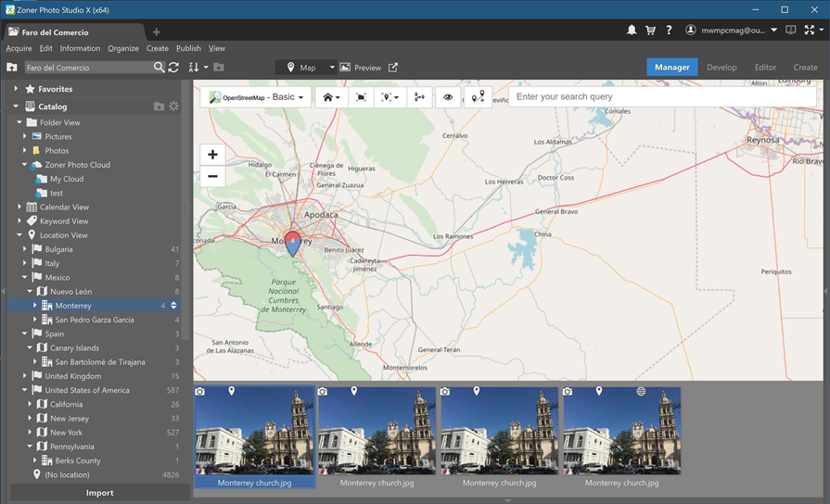830x504 pixels.
Task: Open the shopping cart icon
Action: coord(651,31)
